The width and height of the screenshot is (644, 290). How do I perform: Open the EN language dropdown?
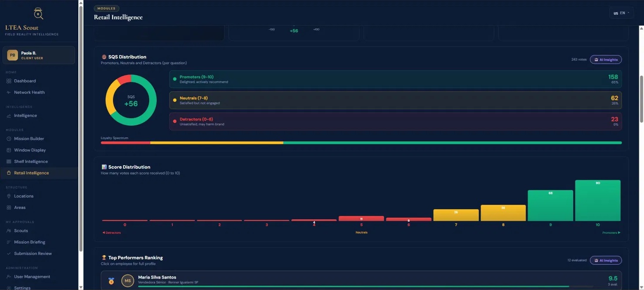tap(621, 13)
